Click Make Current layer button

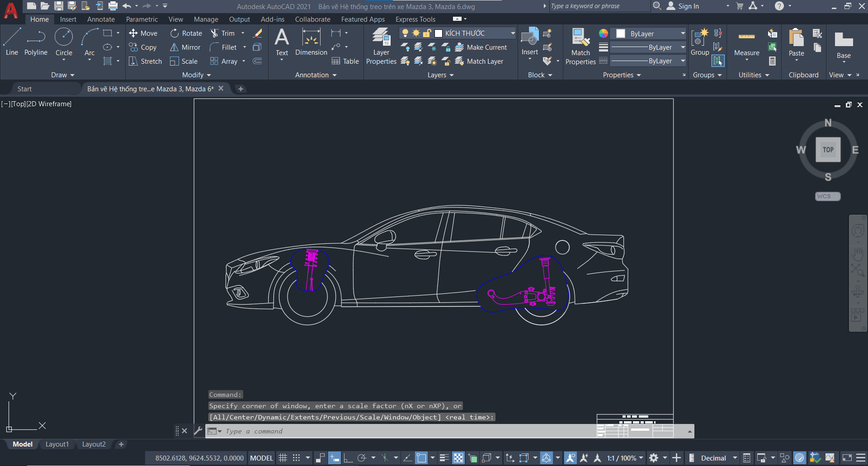pyautogui.click(x=481, y=47)
